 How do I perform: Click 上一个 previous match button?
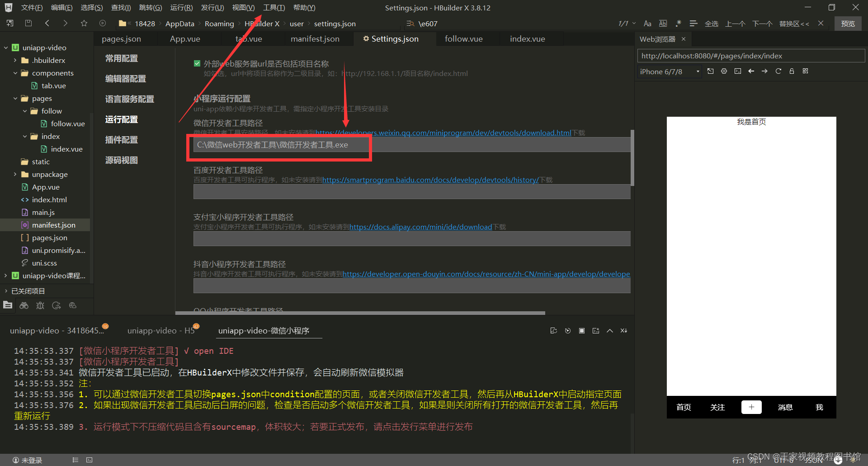click(735, 24)
